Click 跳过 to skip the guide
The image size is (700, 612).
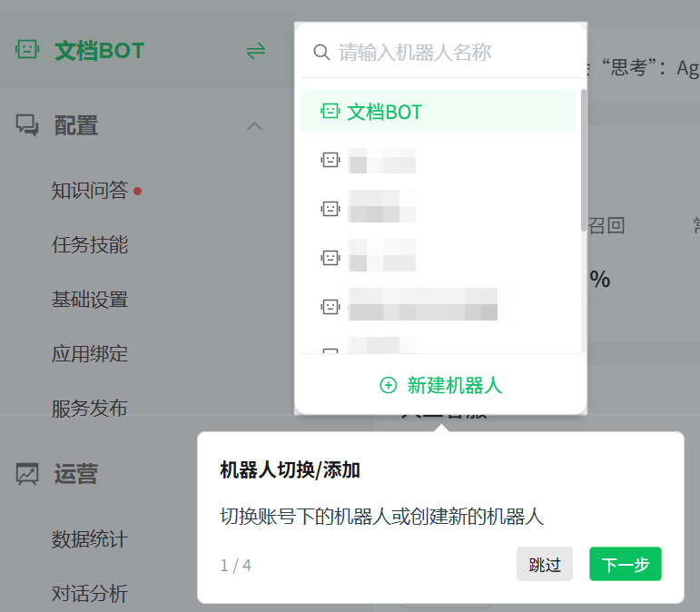pos(545,564)
